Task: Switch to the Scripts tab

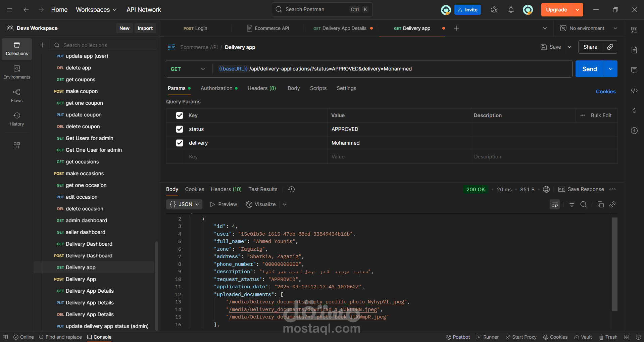Action: pyautogui.click(x=318, y=88)
